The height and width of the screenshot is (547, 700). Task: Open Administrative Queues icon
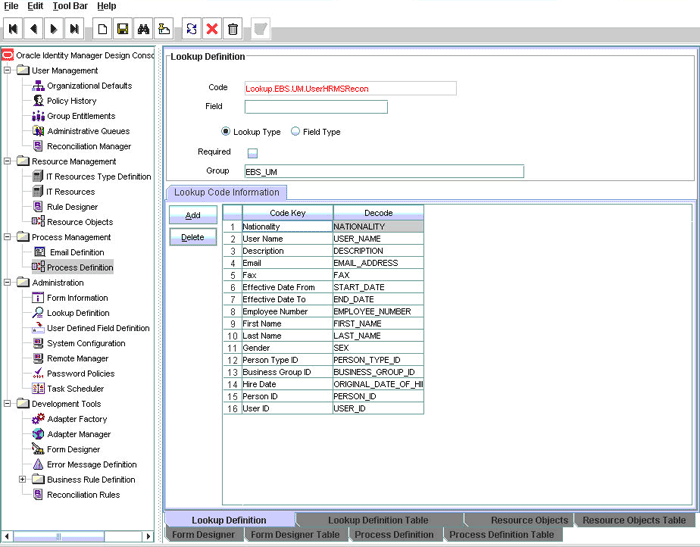[38, 131]
